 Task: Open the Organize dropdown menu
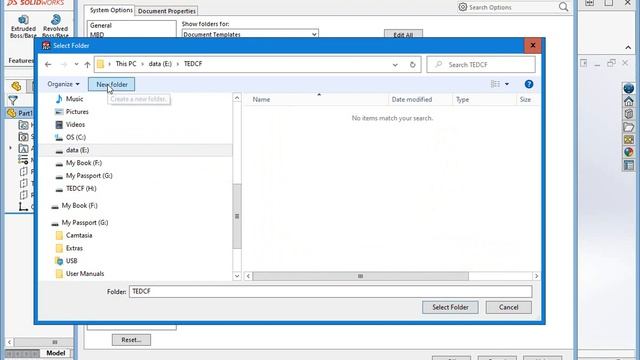63,84
